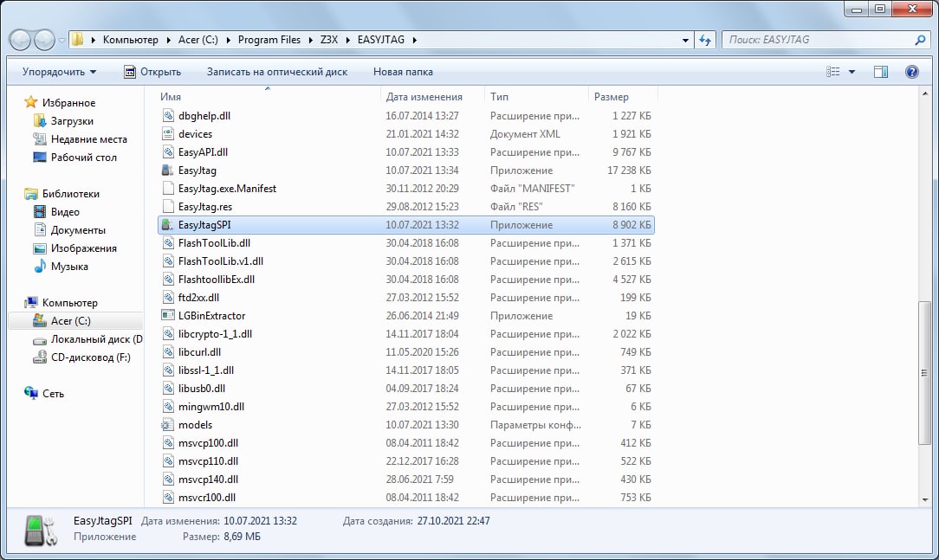Expand the arrow after Program Files in breadcrumb
This screenshot has width=939, height=560.
point(310,40)
